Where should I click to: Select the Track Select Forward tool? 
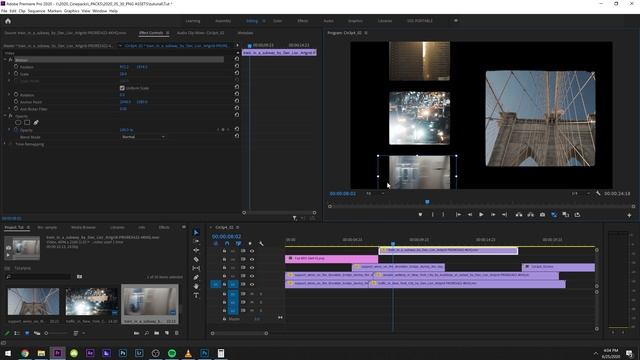tap(196, 241)
